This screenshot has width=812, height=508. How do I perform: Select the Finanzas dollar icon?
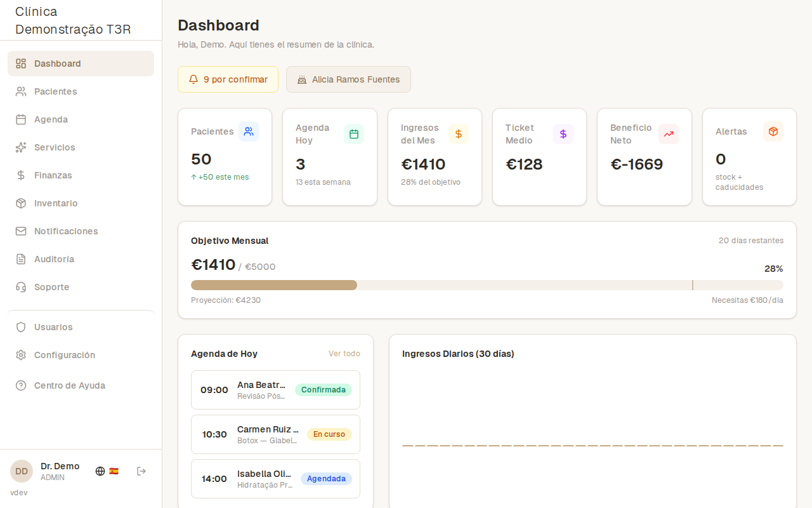pos(20,175)
